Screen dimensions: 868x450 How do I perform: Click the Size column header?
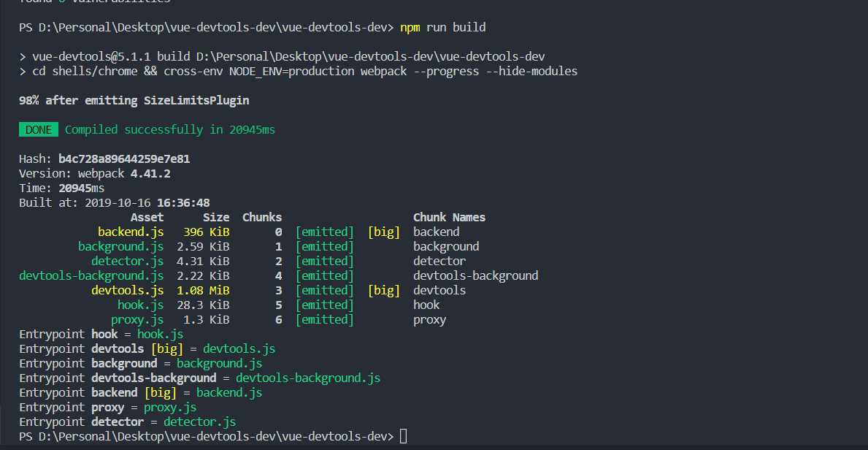coord(216,217)
